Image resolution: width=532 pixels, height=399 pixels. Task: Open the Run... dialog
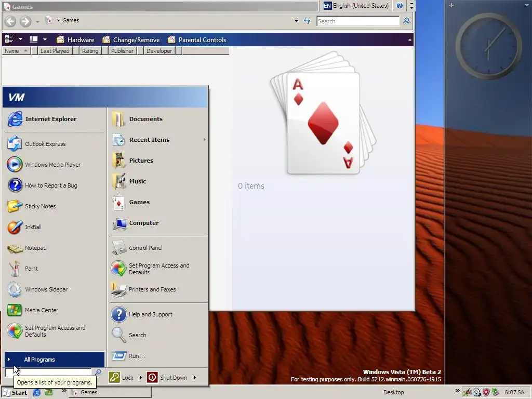[x=158, y=356]
